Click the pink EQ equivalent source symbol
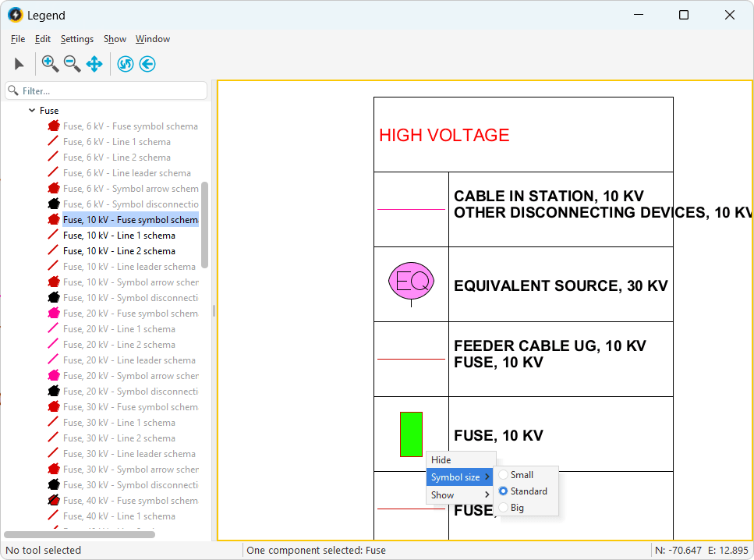The width and height of the screenshot is (754, 560). pos(411,282)
